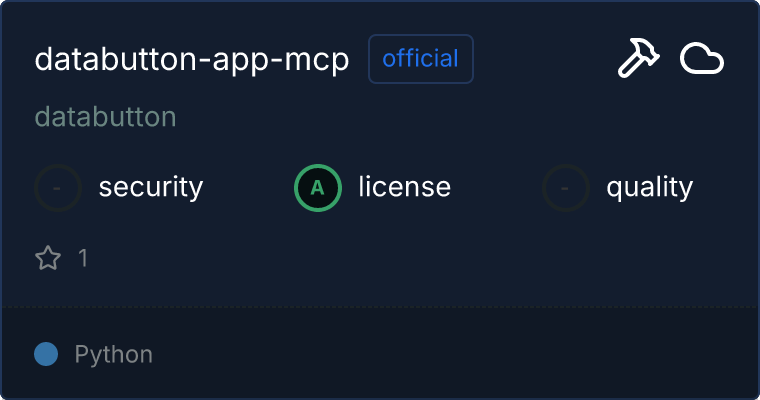
Task: Click the blue Python language dot
Action: pyautogui.click(x=46, y=354)
